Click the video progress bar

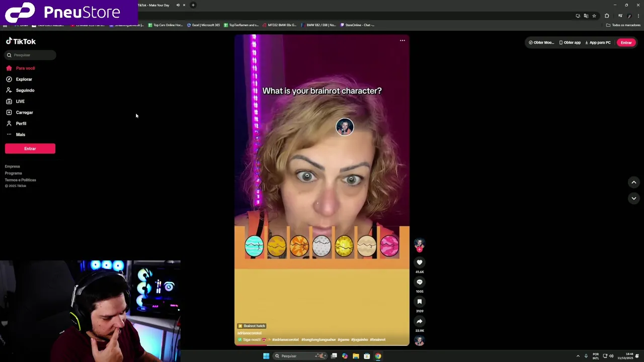[x=322, y=345]
